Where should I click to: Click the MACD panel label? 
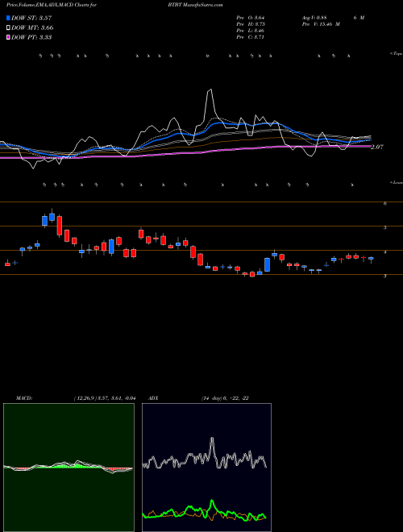(23, 398)
